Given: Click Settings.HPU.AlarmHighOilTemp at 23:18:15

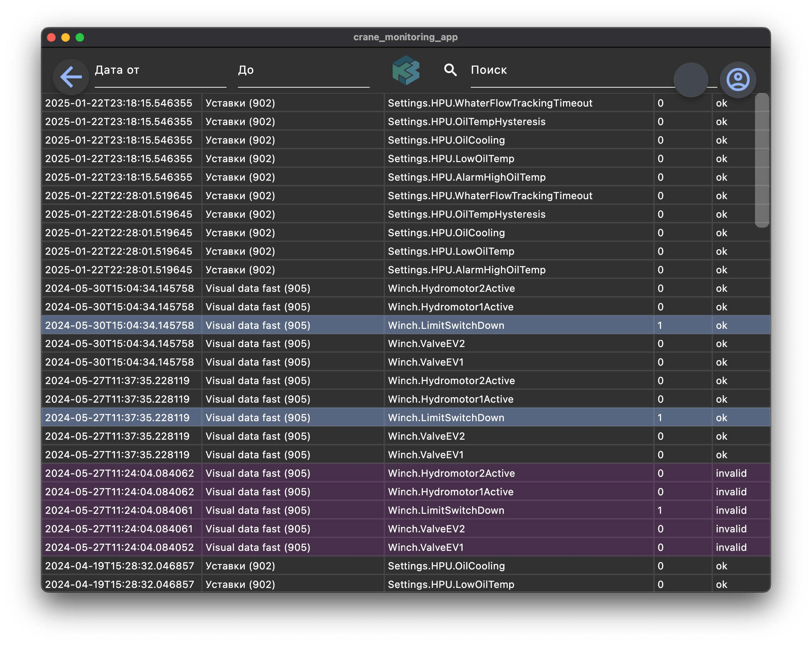Looking at the screenshot, I should point(467,177).
